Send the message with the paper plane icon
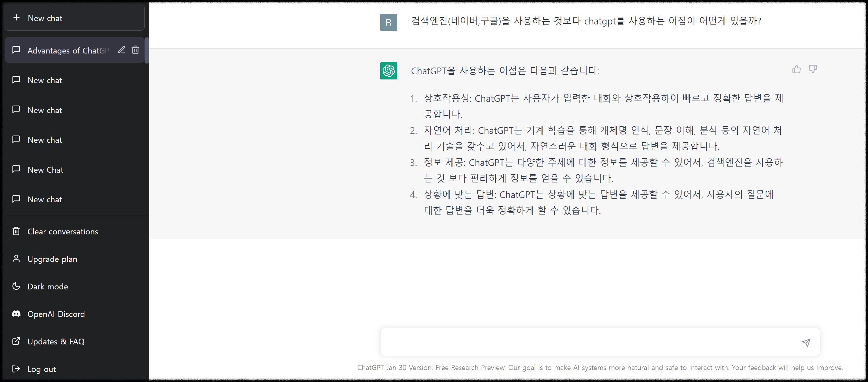This screenshot has height=382, width=868. [x=806, y=343]
